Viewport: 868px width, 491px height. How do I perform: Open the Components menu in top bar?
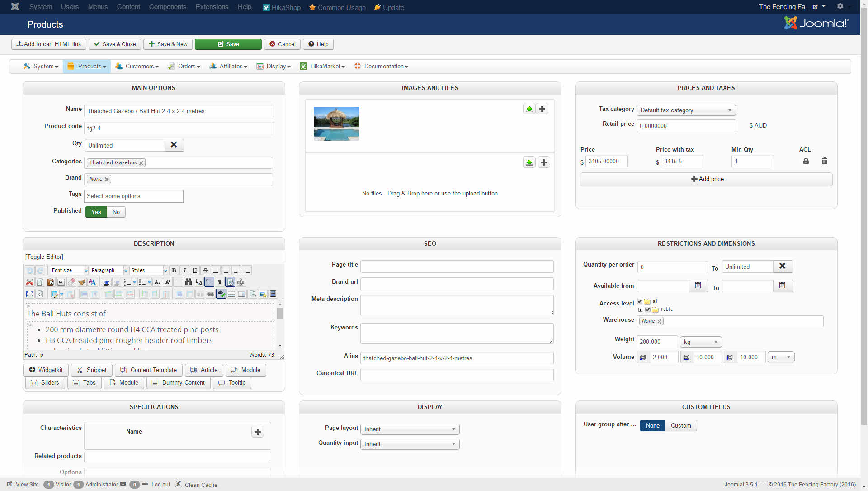coord(167,7)
